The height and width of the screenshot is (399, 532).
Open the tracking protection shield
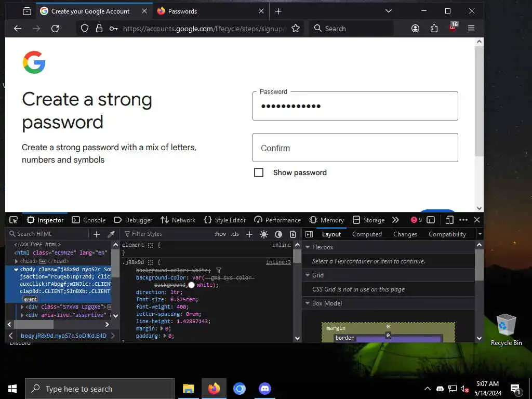click(x=85, y=29)
